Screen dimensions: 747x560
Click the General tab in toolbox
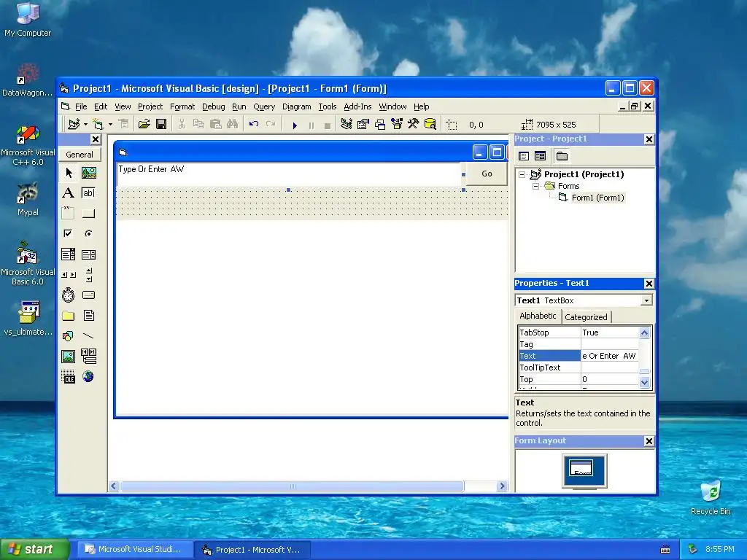click(x=80, y=155)
